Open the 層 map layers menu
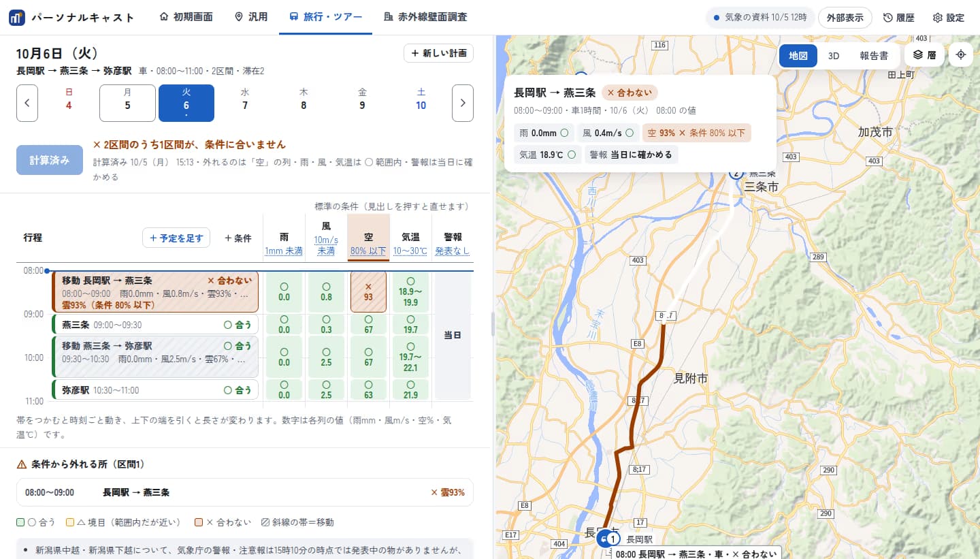The width and height of the screenshot is (980, 559). point(924,55)
